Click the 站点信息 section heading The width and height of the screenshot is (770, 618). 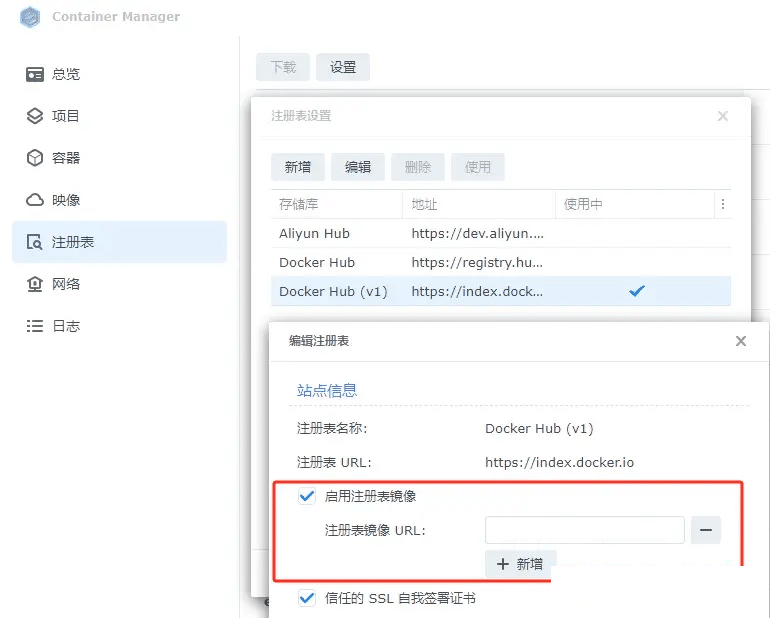click(327, 391)
